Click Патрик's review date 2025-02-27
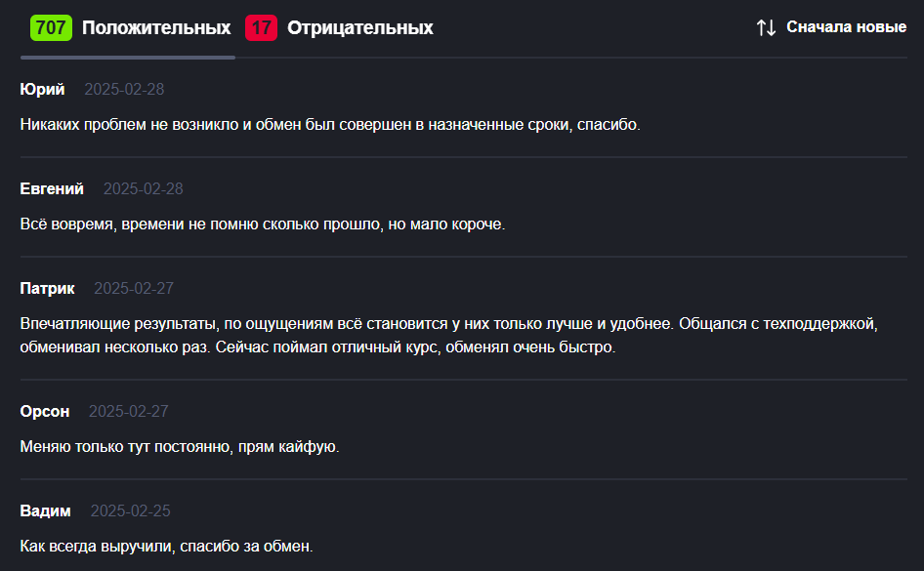Image resolution: width=924 pixels, height=571 pixels. coord(134,289)
